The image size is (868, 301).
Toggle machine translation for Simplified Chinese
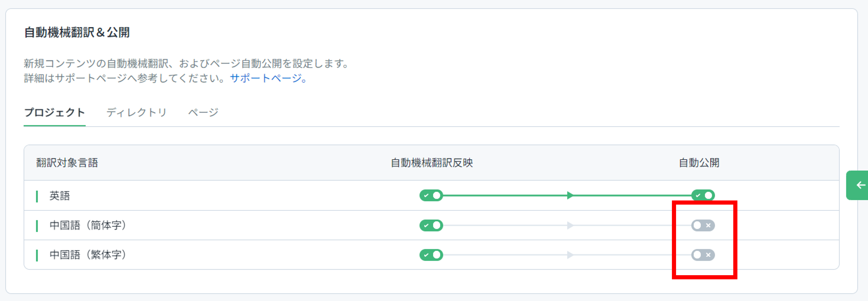[431, 225]
